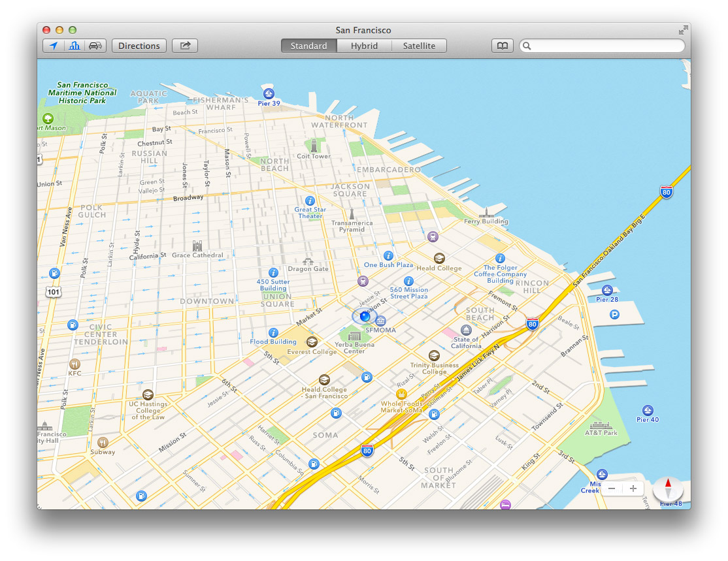728x561 pixels.
Task: Click the Broadway street label
Action: (188, 198)
